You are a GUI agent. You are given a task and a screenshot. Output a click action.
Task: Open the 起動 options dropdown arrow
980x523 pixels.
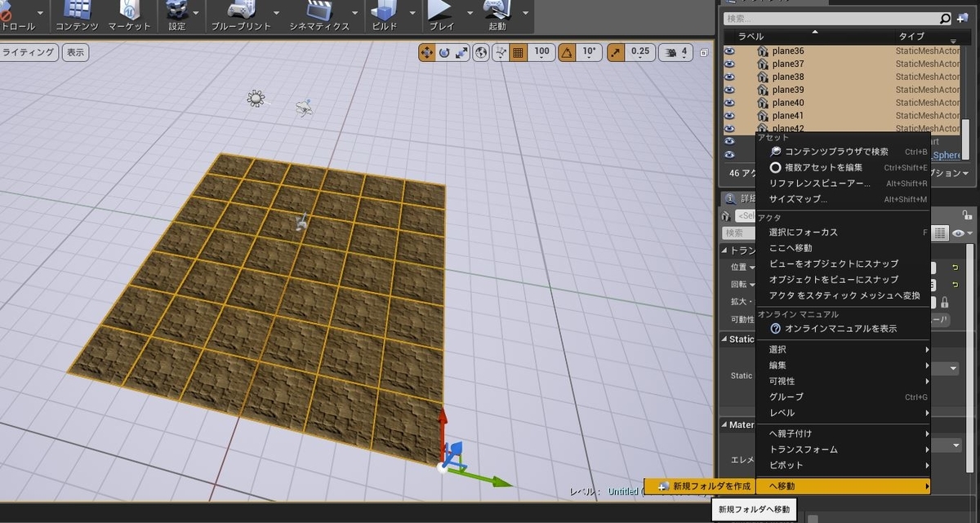tap(525, 14)
